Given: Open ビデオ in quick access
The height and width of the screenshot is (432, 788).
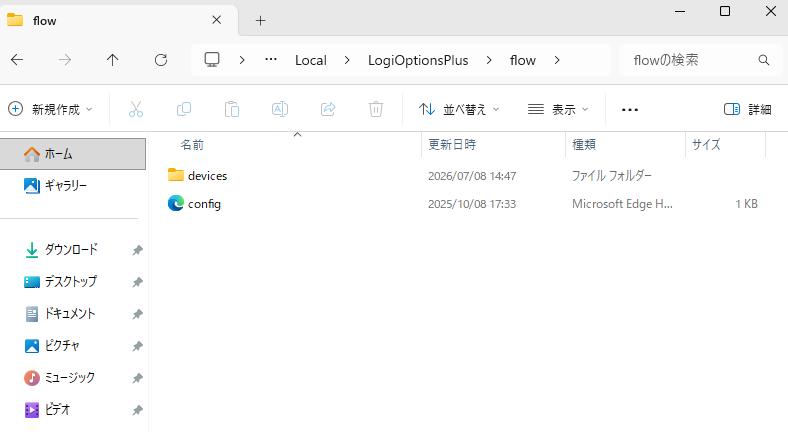Looking at the screenshot, I should [x=47, y=410].
